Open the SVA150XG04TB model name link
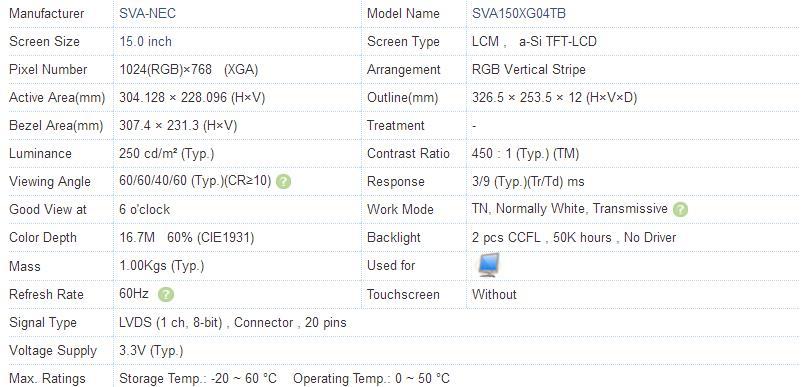The height and width of the screenshot is (387, 810). (519, 13)
